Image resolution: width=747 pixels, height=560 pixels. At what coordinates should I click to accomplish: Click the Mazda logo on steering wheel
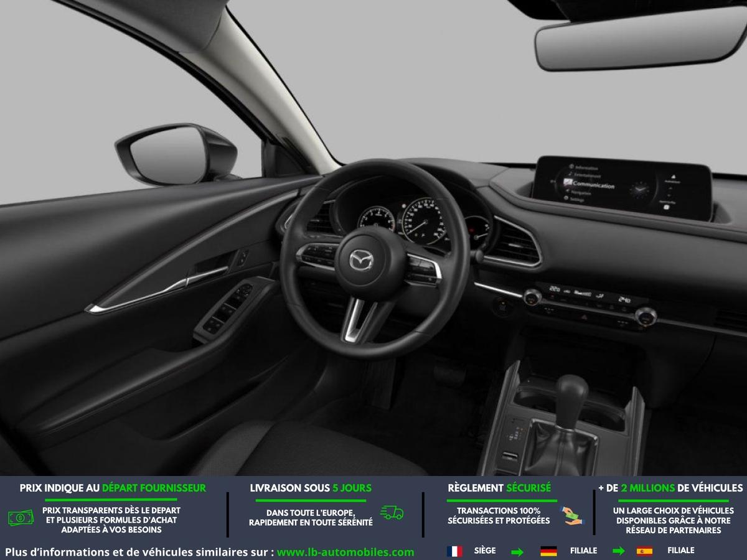point(359,259)
